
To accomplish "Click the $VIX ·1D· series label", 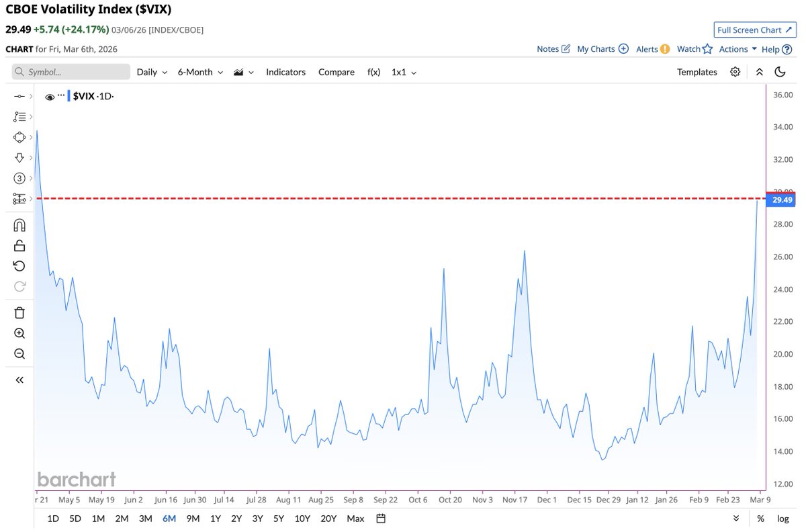I will click(94, 97).
